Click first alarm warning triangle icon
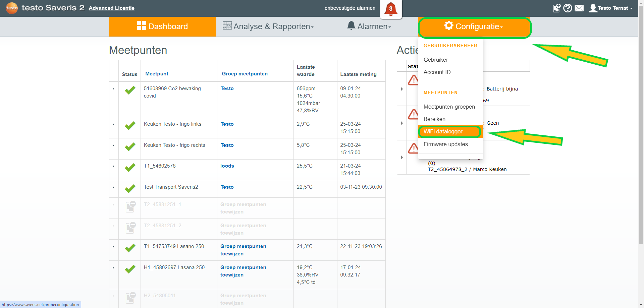644x308 pixels. click(x=413, y=80)
